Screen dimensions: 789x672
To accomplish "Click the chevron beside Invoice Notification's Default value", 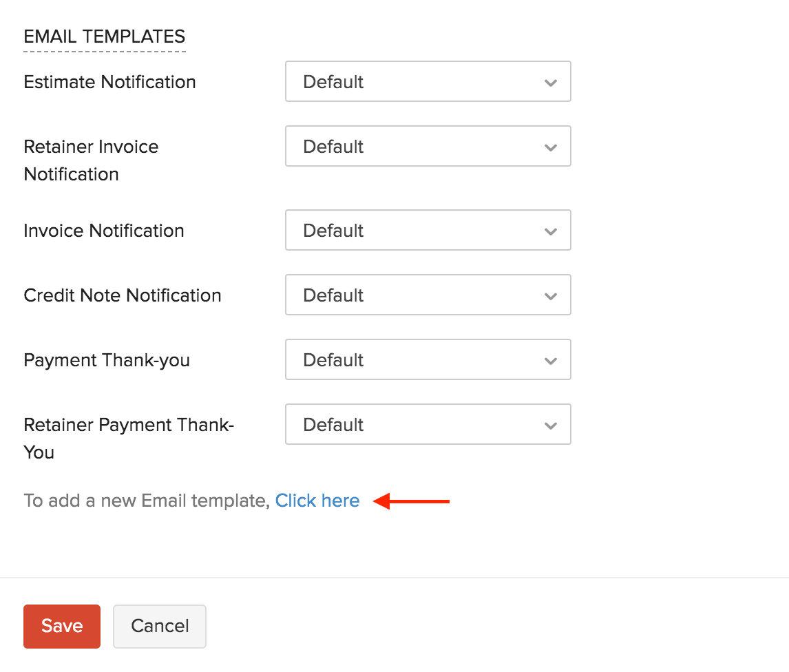I will click(550, 231).
